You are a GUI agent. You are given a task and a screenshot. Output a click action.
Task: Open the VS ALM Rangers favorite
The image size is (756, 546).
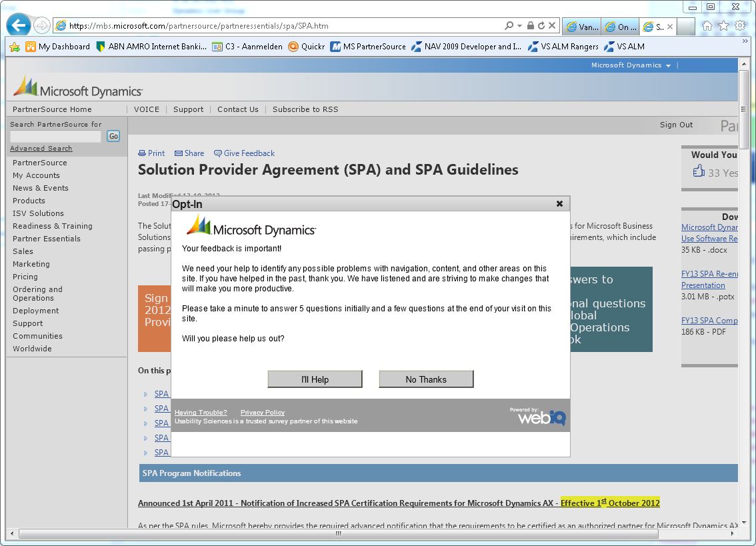[563, 47]
